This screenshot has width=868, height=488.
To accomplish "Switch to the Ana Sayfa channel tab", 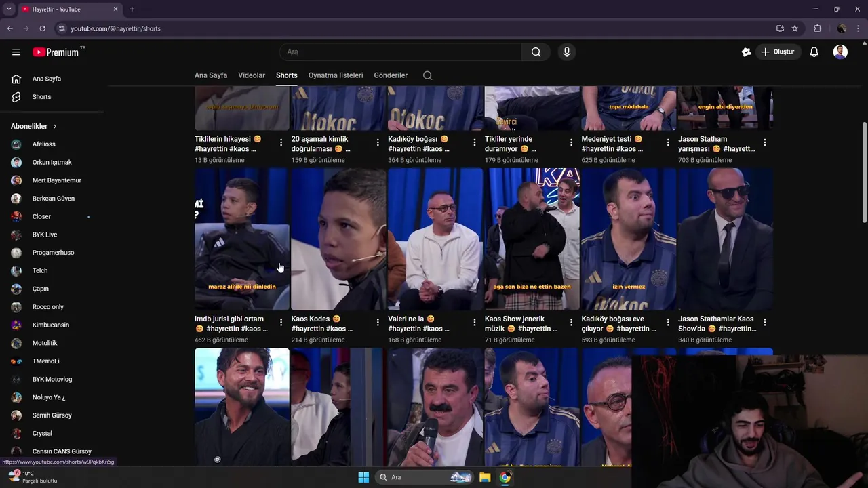I will (x=211, y=75).
